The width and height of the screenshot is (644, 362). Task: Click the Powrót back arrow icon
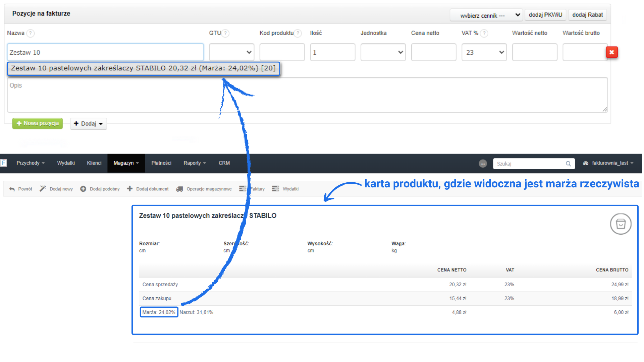12,189
